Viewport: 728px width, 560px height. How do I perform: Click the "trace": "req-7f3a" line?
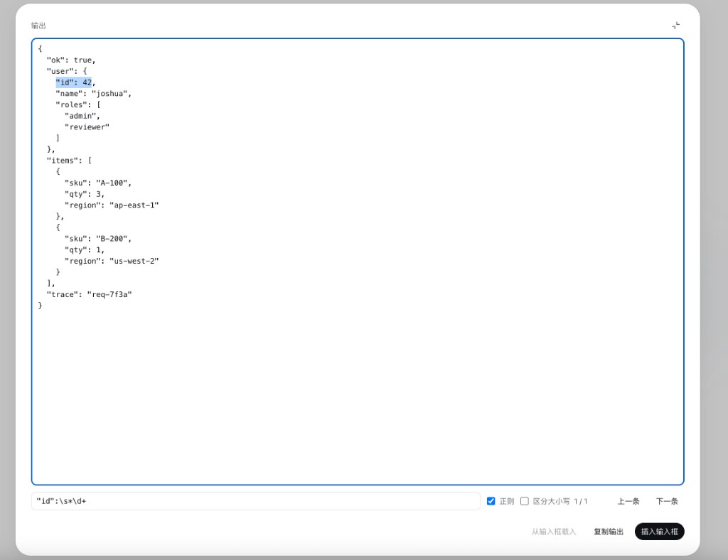point(89,294)
